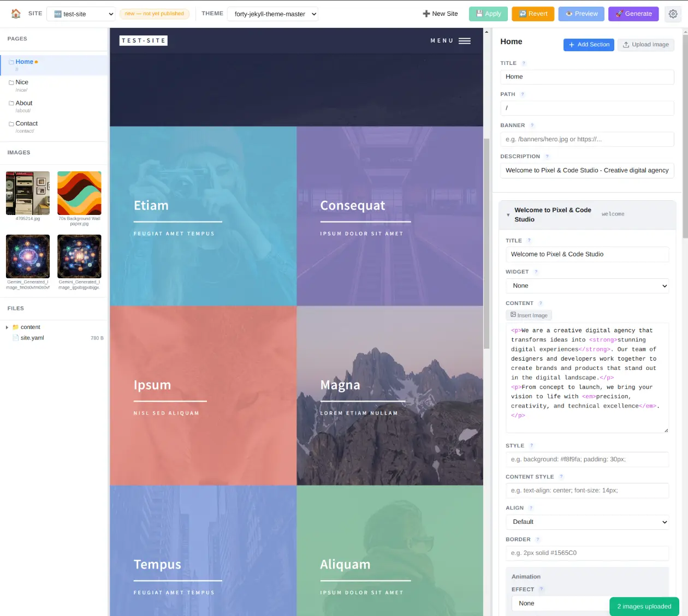Image resolution: width=688 pixels, height=616 pixels.
Task: Open the test-site selector dropdown
Action: pyautogui.click(x=81, y=14)
